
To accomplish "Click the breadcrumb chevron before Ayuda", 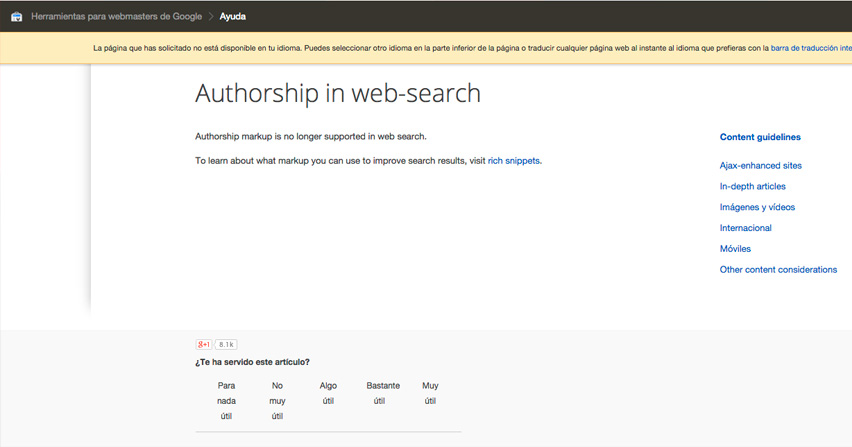I will click(x=211, y=16).
